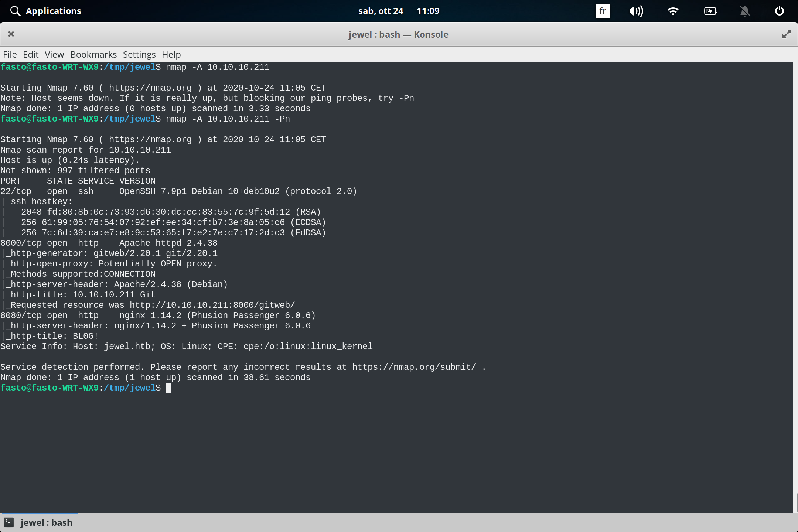Open the power/shutdown icon
The height and width of the screenshot is (532, 798).
(780, 11)
